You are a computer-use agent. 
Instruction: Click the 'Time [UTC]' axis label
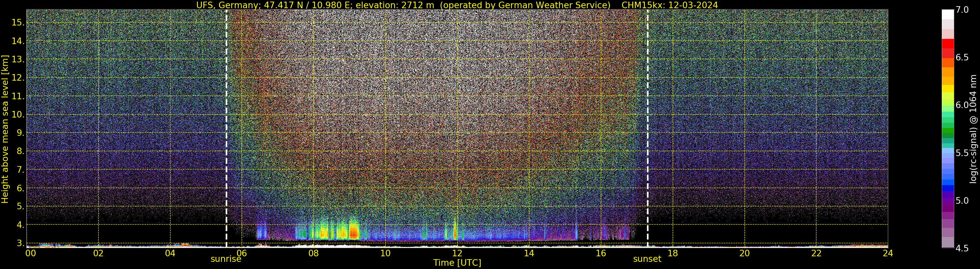point(457,263)
